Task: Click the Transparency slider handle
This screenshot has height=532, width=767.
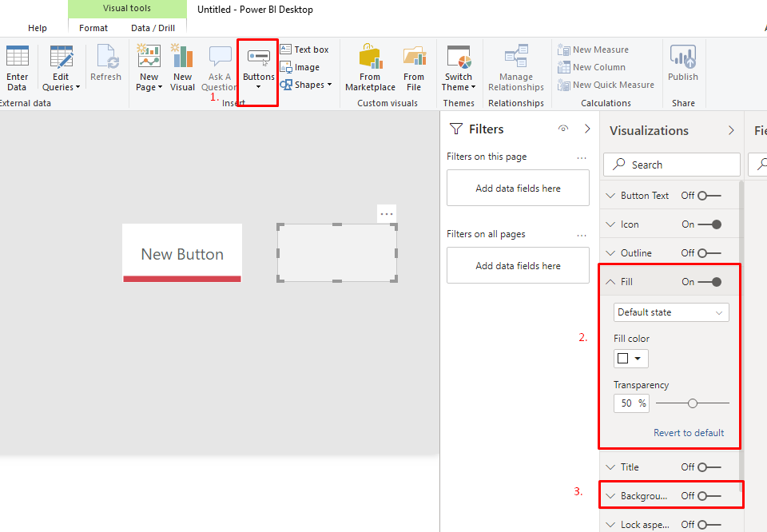Action: (692, 403)
